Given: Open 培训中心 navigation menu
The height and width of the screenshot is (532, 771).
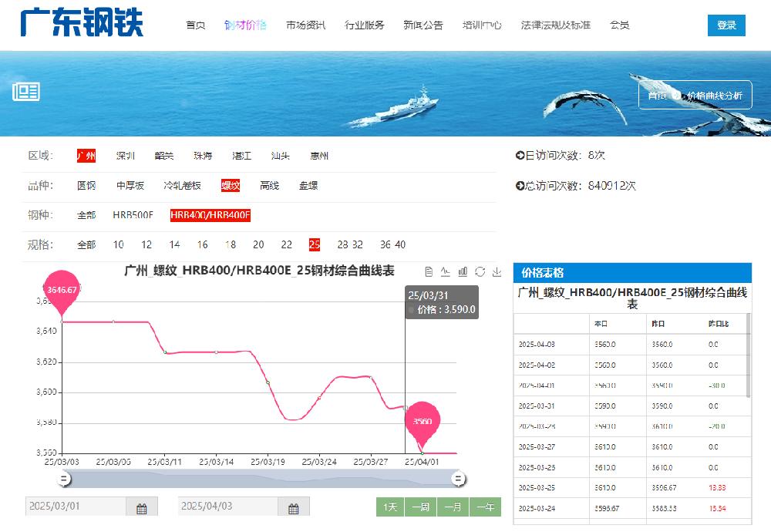Looking at the screenshot, I should [482, 25].
